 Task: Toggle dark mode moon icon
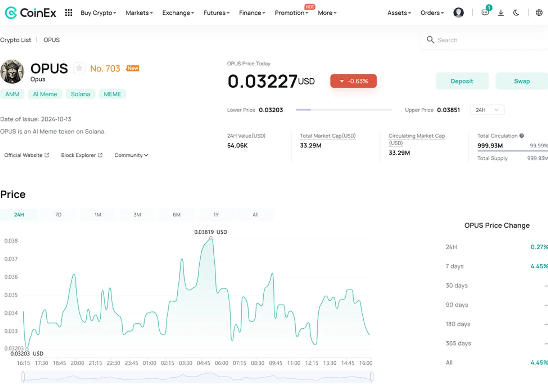tap(516, 13)
